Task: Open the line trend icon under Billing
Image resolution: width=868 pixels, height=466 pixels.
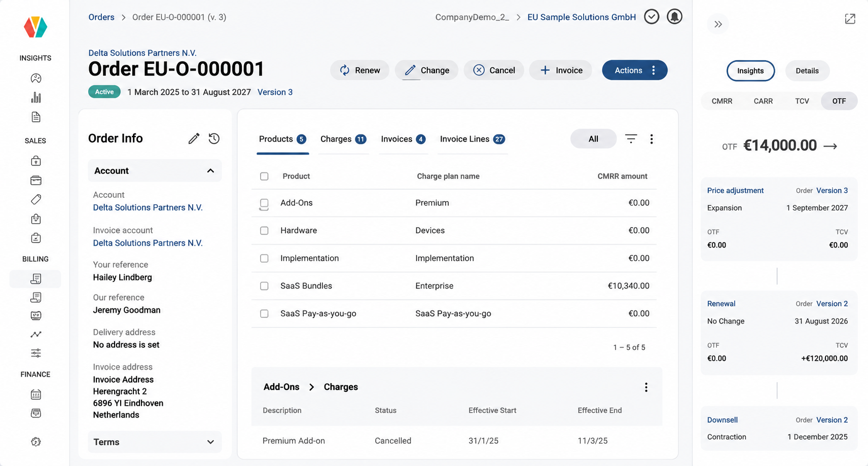Action: [x=35, y=334]
